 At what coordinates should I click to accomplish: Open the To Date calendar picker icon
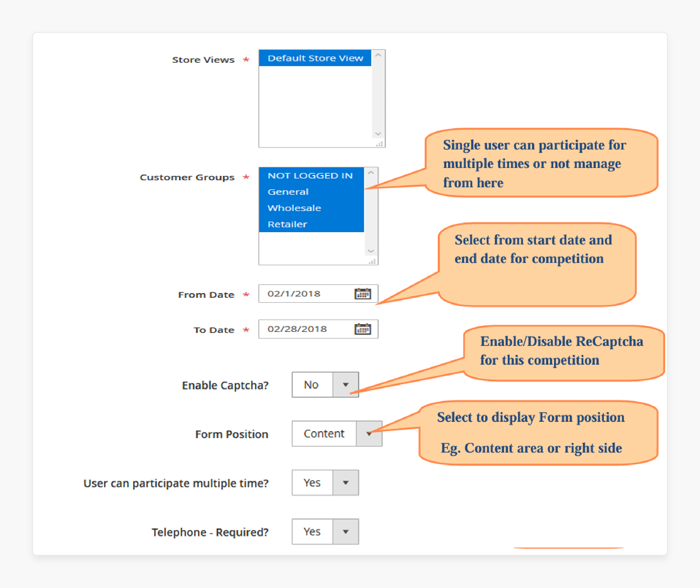pos(363,329)
